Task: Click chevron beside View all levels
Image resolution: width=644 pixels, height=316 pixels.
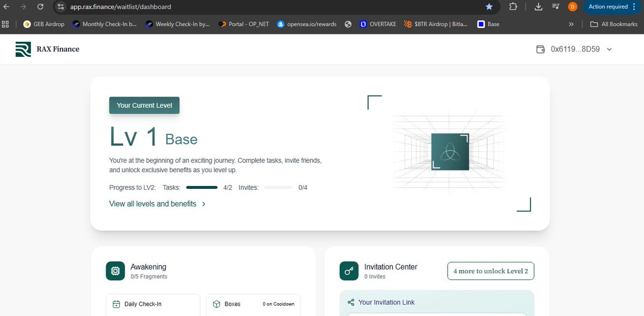Action: coord(204,204)
